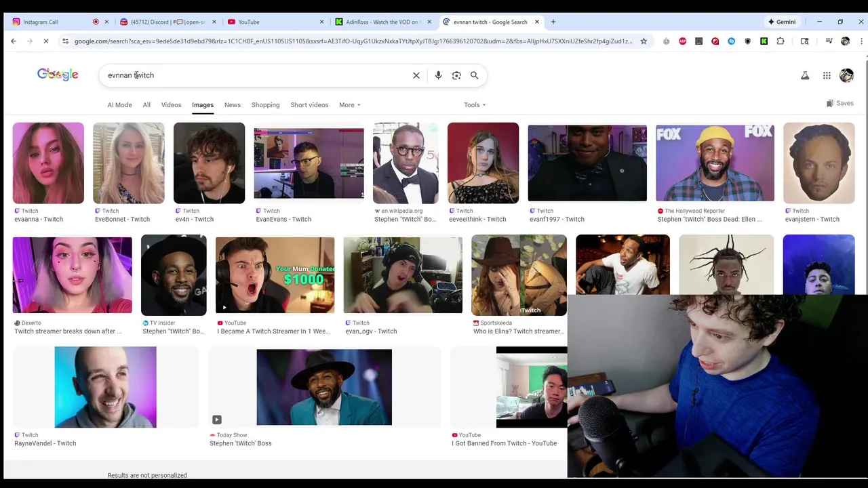868x488 pixels.
Task: Open the evanjstern - Twitch image
Action: click(819, 163)
